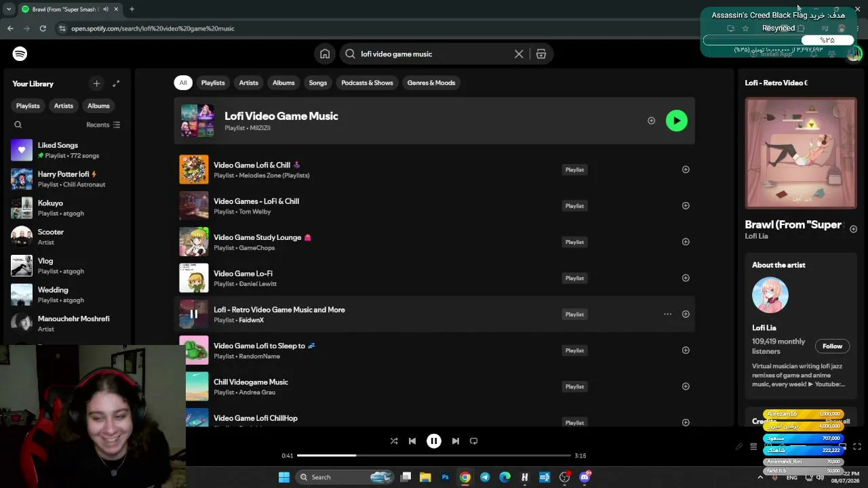Focus the Spotify search box
The width and height of the screenshot is (868, 488).
pyautogui.click(x=434, y=54)
